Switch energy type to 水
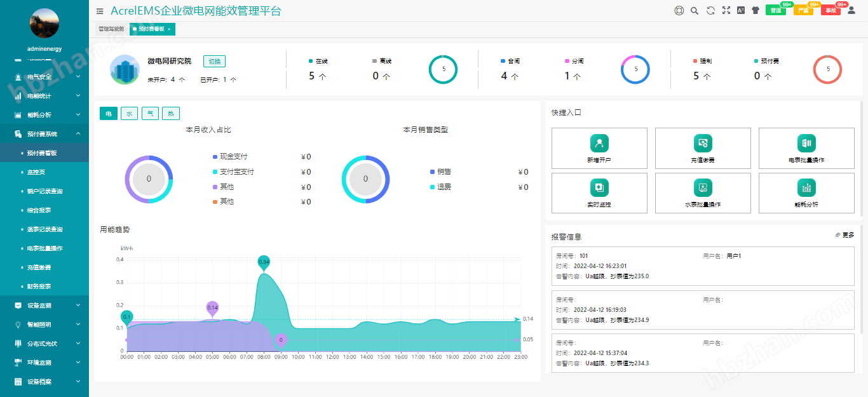The image size is (868, 397). pos(129,113)
